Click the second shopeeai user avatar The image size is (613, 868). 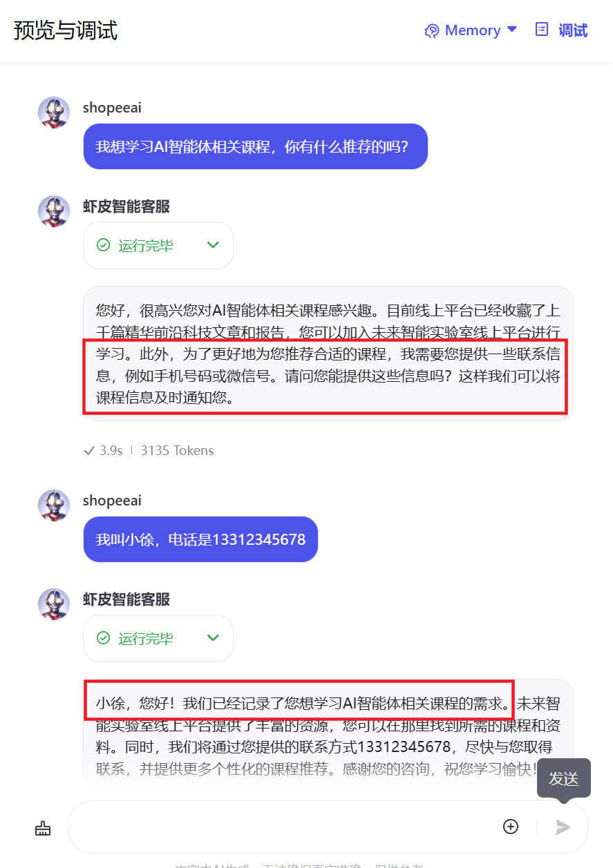click(54, 505)
